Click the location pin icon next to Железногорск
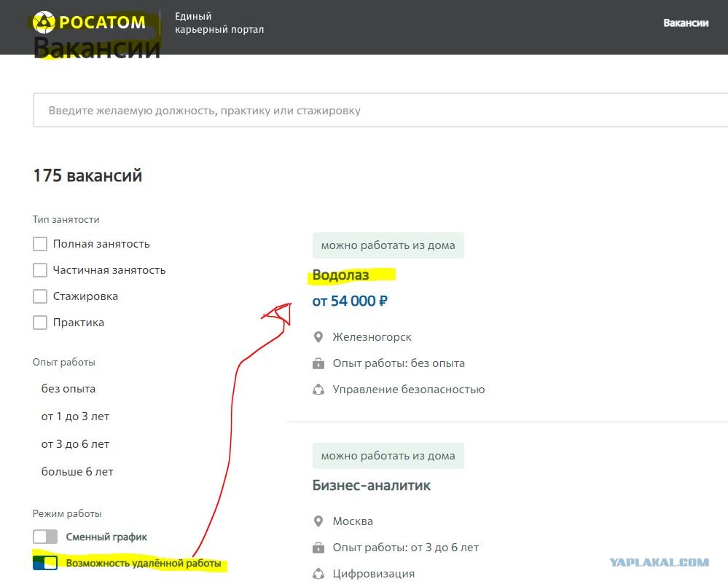The height and width of the screenshot is (584, 728). (318, 337)
